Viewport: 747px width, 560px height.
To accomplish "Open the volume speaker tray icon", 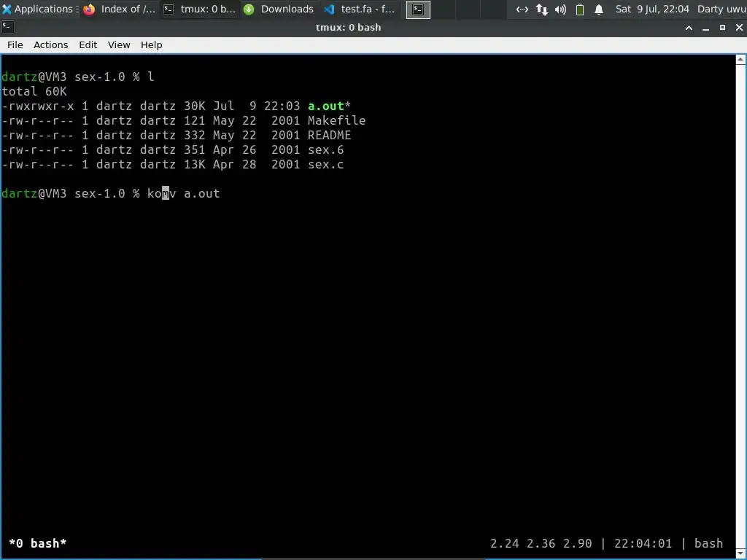I will (561, 9).
